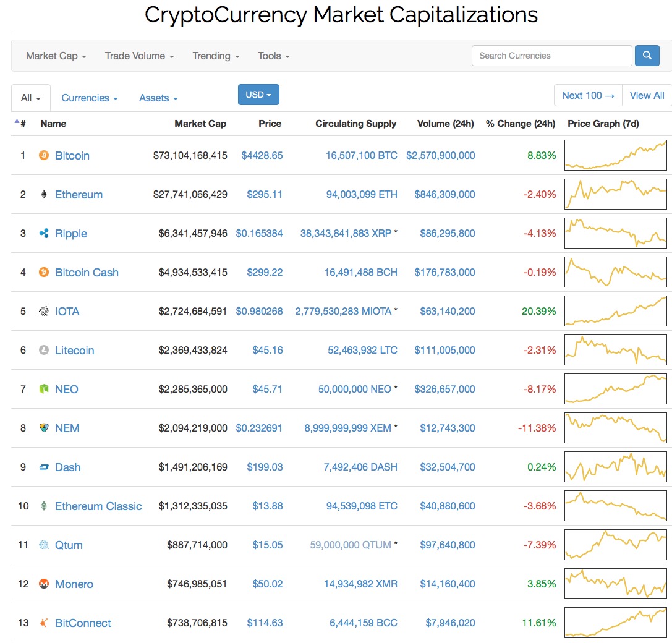Open the Assets filter tab dropdown
Screen dimensions: 672x643
[158, 98]
